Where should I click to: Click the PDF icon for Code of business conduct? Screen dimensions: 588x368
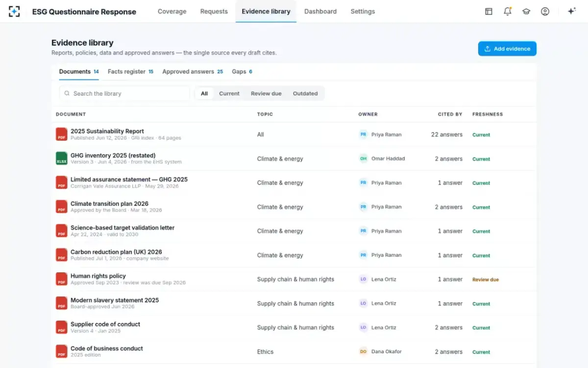[62, 351]
